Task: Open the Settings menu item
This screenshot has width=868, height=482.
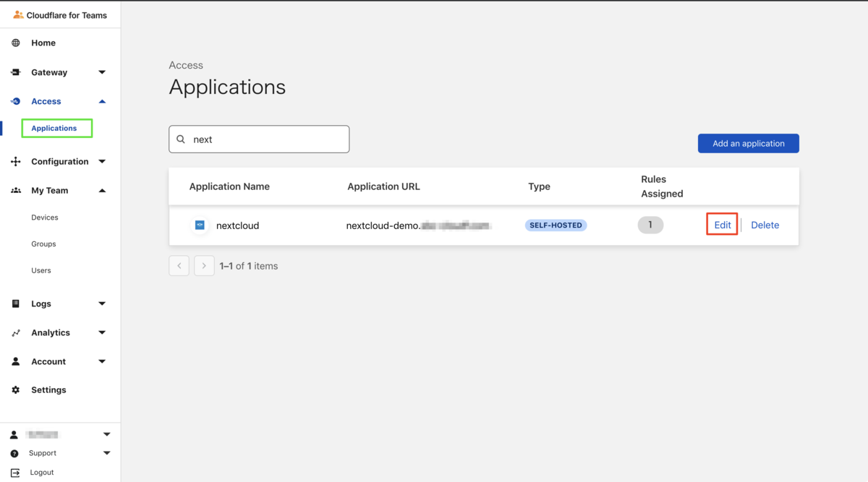Action: 48,390
